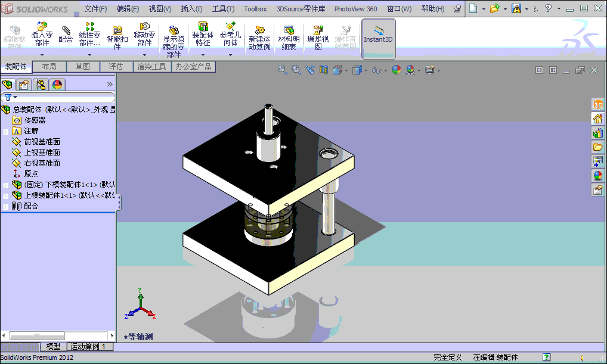Open View Palette task pane icon
Screen dimensions: 607x364
(x=598, y=161)
